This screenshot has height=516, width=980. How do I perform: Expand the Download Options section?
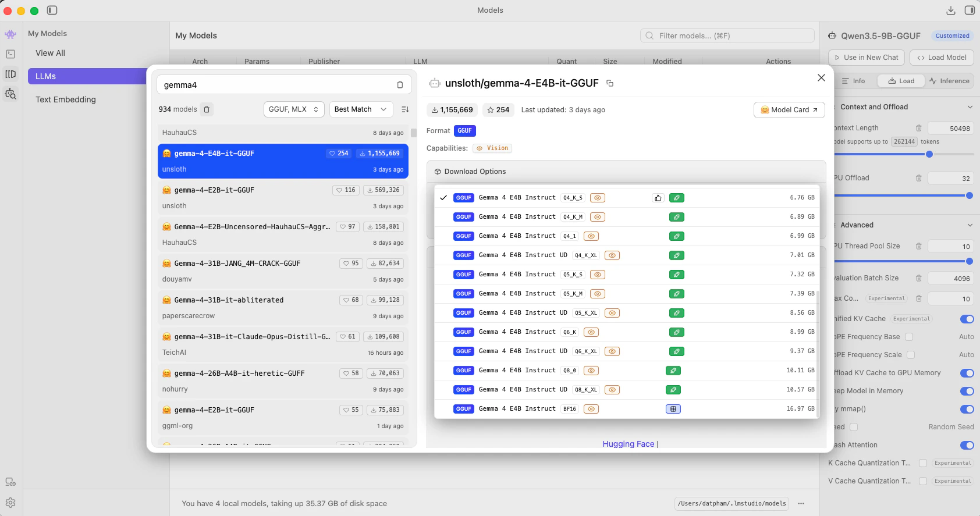(626, 172)
